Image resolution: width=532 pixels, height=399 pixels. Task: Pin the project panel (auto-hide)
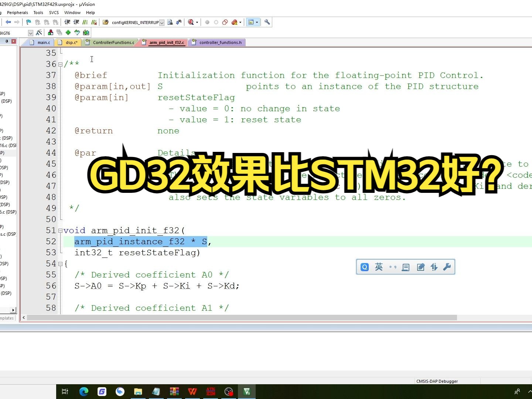point(7,41)
